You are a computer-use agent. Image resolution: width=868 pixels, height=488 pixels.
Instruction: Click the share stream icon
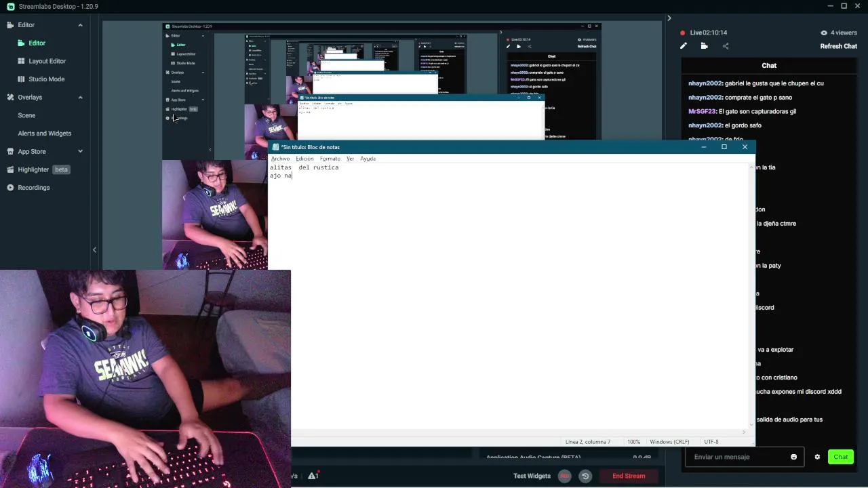726,46
